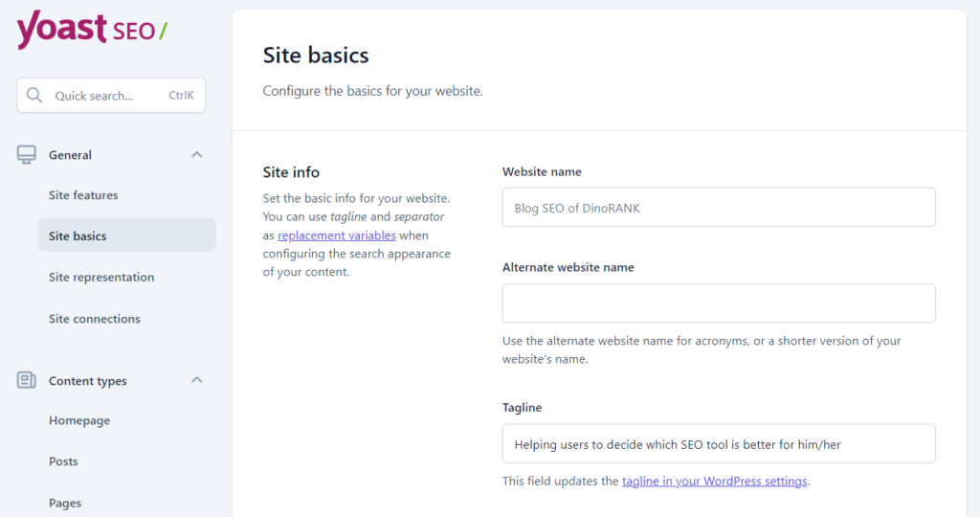Click the Website name input field
This screenshot has height=517, width=980.
click(x=719, y=208)
